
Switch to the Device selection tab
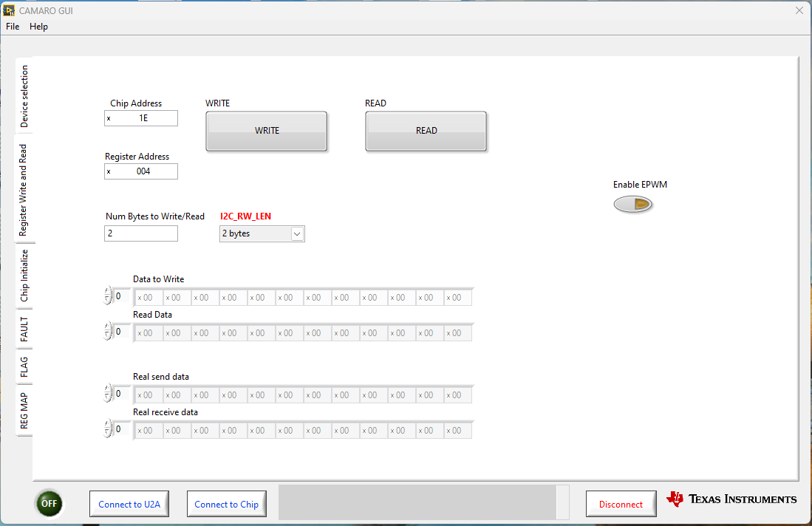[x=24, y=95]
